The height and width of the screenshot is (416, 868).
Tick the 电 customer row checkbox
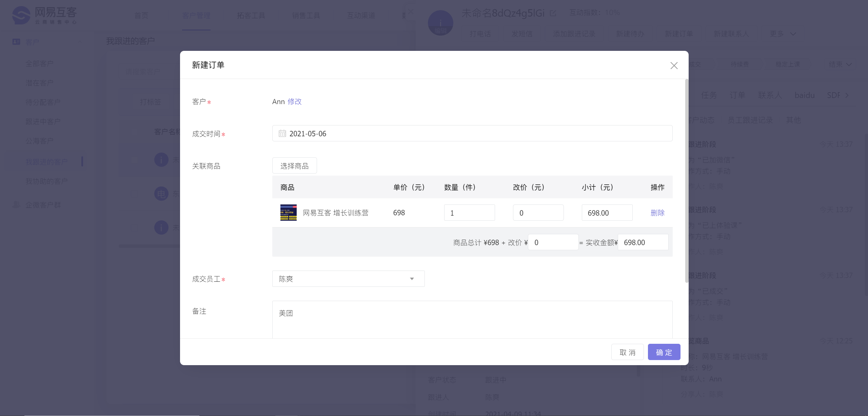click(x=135, y=194)
